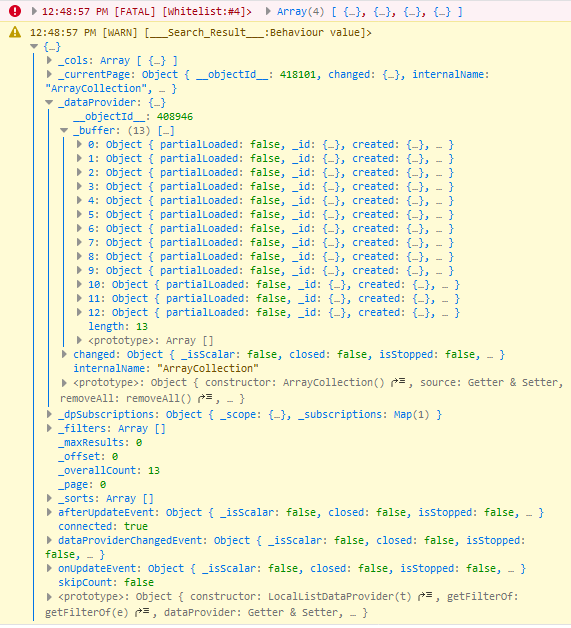Expand the afterUpdateEvent object
The height and width of the screenshot is (628, 571).
coord(49,512)
